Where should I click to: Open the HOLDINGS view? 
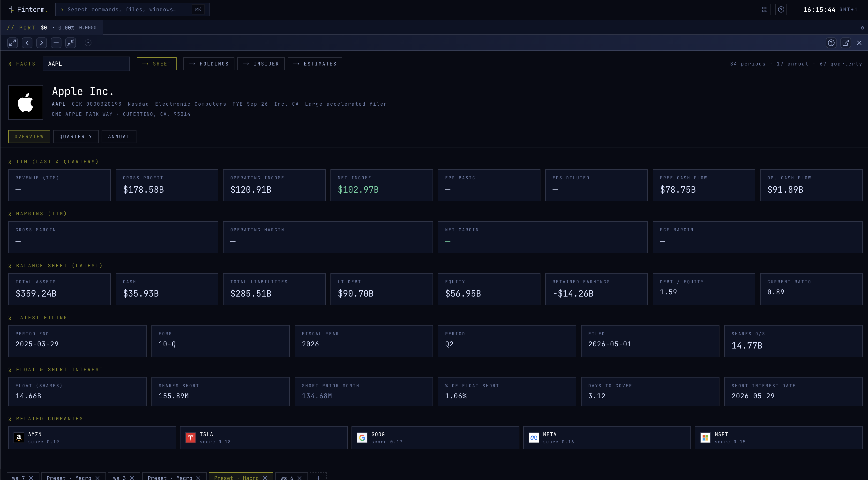point(209,64)
